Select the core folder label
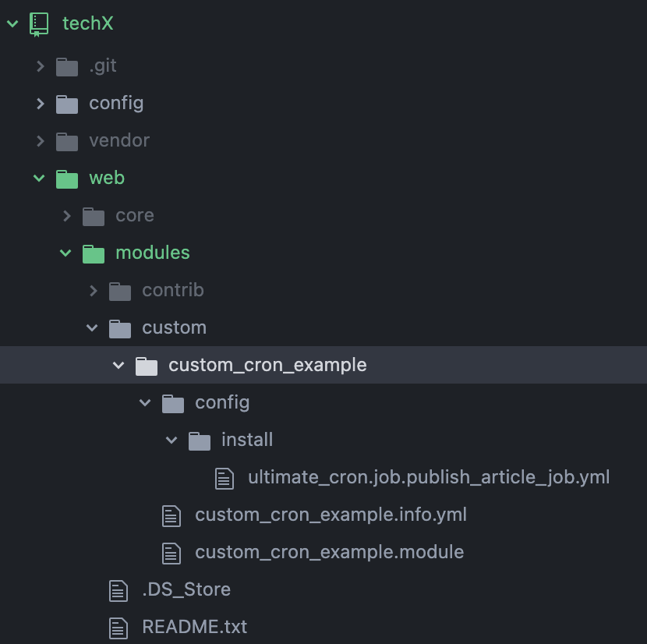 pos(135,215)
